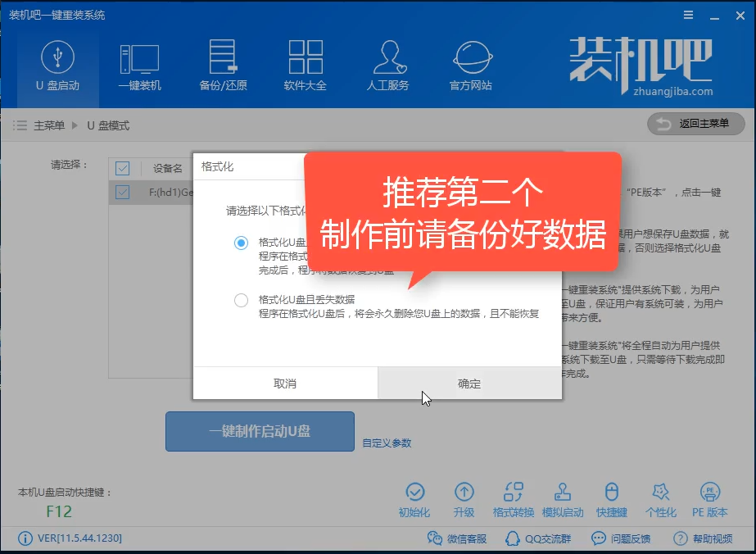Switch to the U盘启动 tab
756x554 pixels.
(56, 66)
